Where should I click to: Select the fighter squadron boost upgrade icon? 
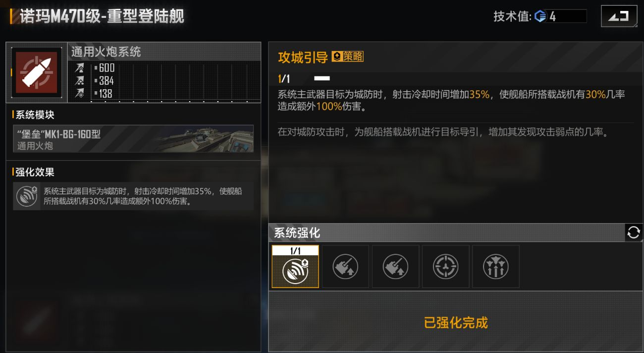[x=495, y=267]
